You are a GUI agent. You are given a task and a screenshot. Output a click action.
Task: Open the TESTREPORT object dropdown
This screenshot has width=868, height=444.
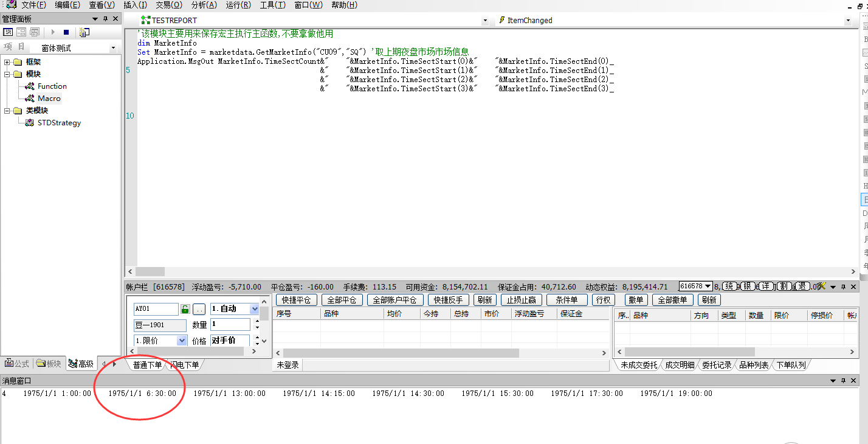(484, 20)
